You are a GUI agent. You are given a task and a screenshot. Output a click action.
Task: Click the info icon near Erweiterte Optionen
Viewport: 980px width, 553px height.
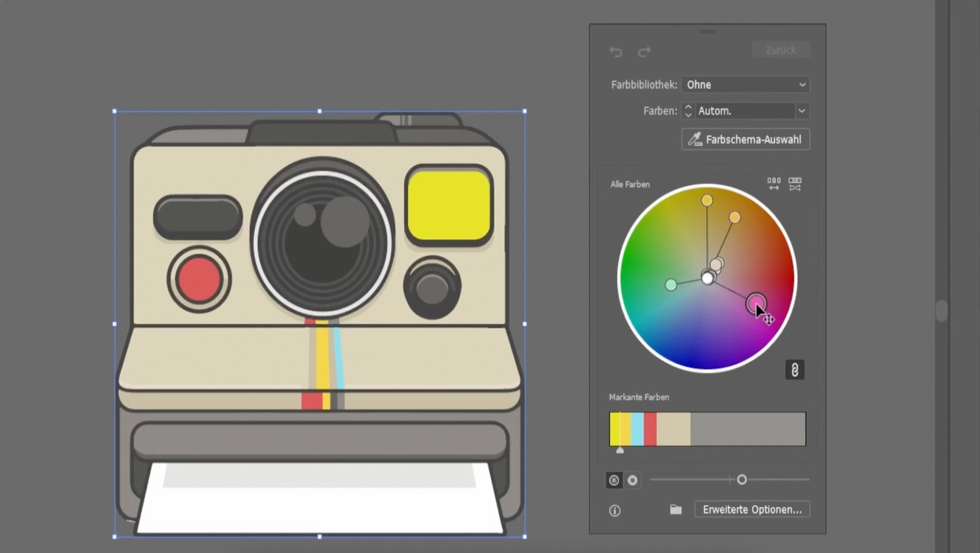[614, 511]
